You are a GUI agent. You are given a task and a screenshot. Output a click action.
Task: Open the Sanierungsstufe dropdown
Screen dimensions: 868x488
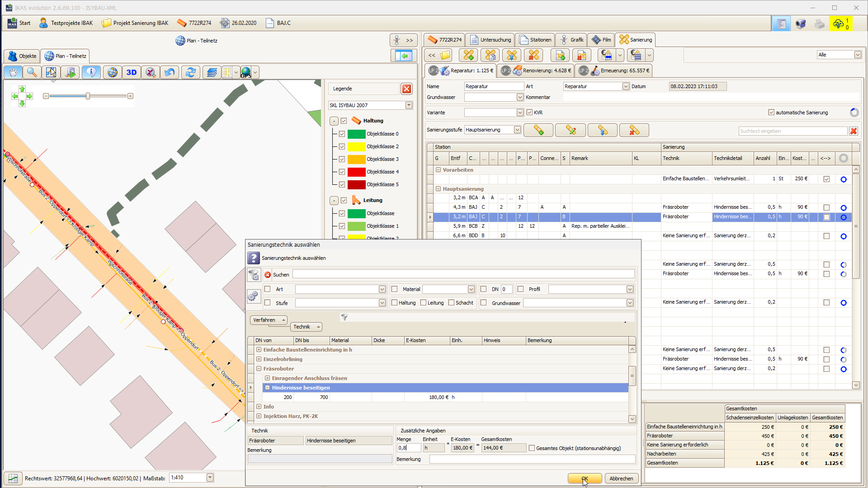point(517,130)
